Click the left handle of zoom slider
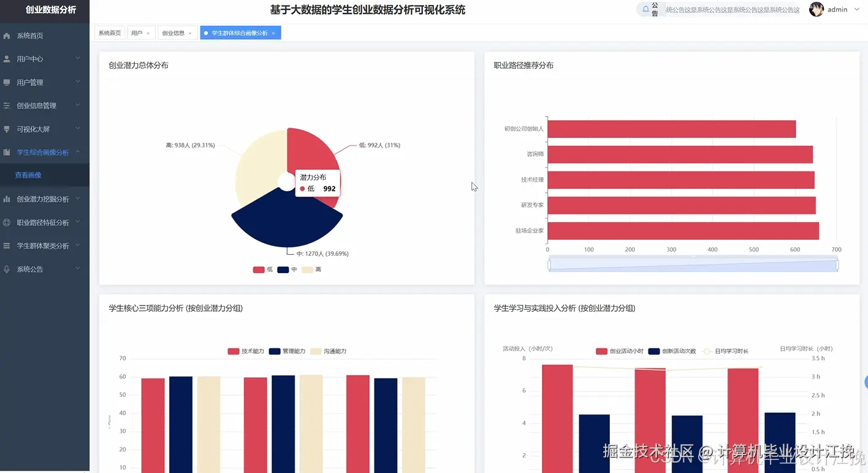Screen dimensions: 868x473 click(x=549, y=265)
